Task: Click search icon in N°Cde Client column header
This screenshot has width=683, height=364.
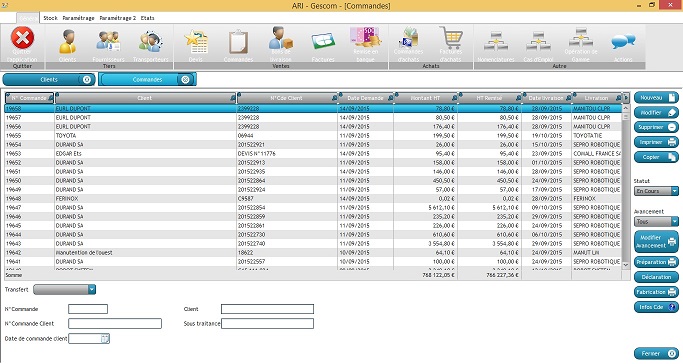Action: click(x=334, y=98)
